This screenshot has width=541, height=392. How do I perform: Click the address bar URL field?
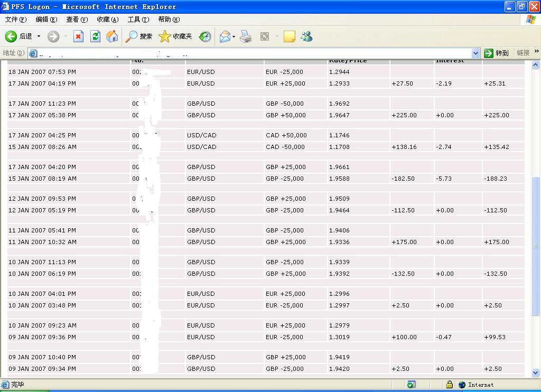coord(254,53)
